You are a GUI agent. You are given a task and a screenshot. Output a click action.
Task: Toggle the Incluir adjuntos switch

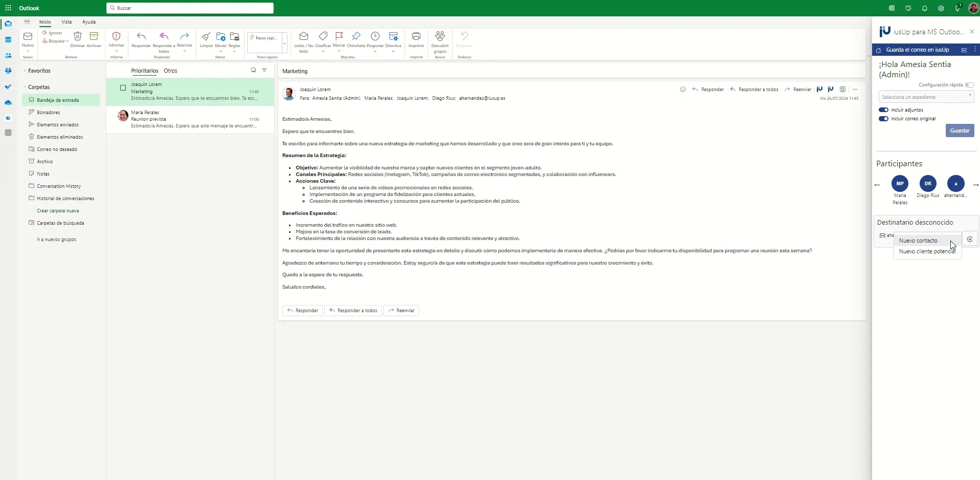pos(883,110)
